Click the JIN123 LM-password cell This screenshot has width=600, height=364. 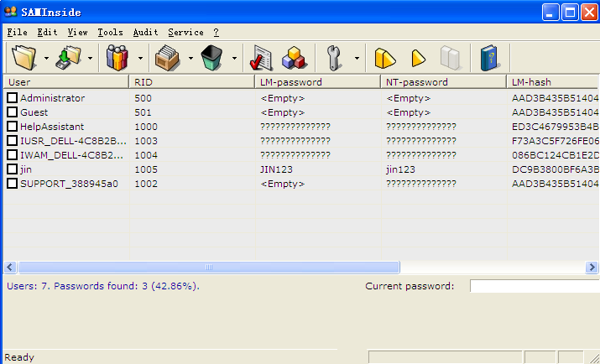pos(276,169)
